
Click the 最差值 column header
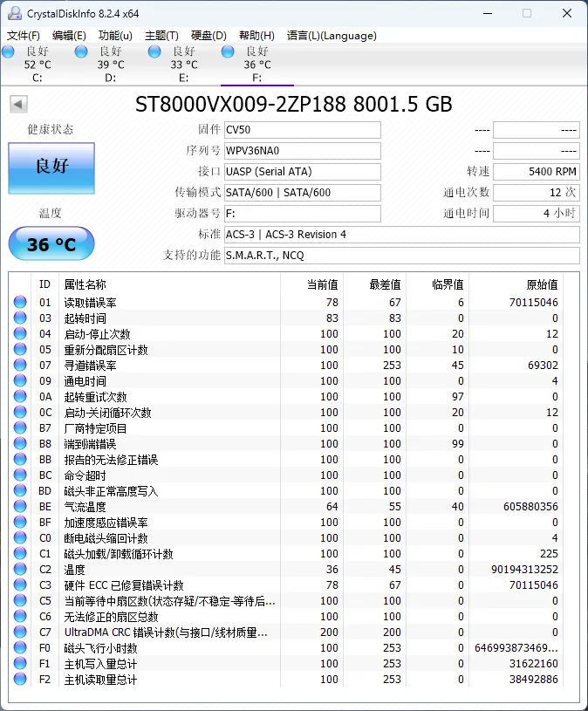click(x=385, y=284)
